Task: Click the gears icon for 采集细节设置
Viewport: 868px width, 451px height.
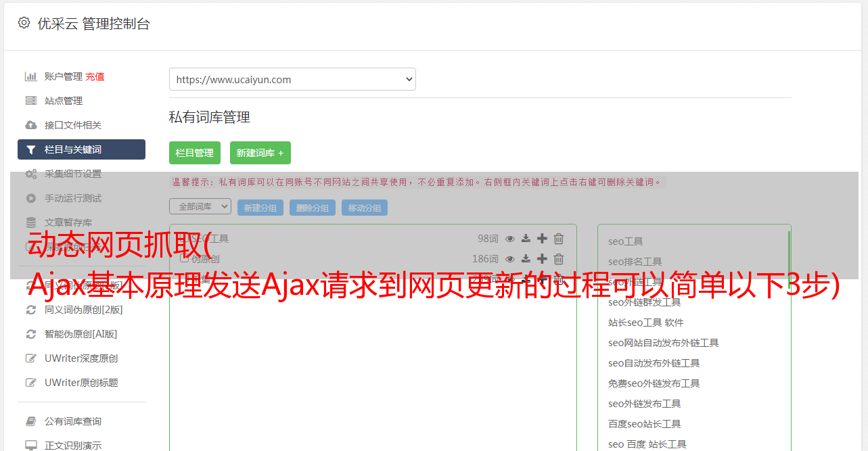Action: 30,174
